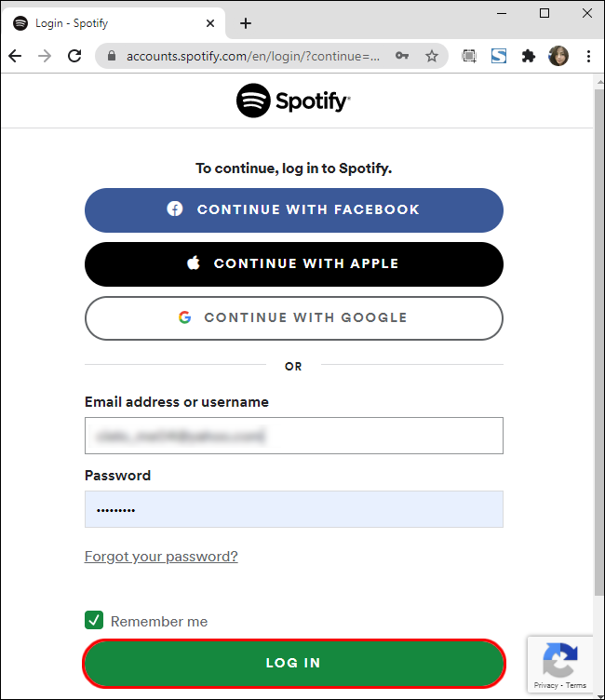Choose Continue with Facebook
Viewport: 605px width, 700px height.
tap(293, 210)
